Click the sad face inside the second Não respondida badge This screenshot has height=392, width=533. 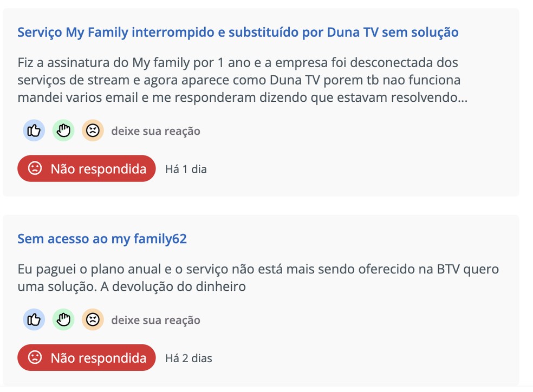pyautogui.click(x=34, y=357)
